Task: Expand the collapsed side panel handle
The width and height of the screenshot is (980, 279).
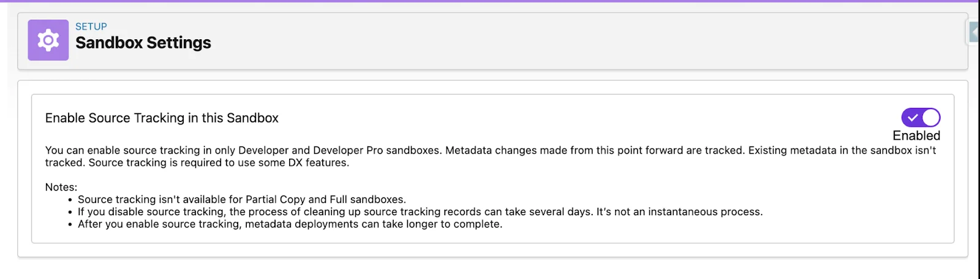Action: click(x=974, y=32)
